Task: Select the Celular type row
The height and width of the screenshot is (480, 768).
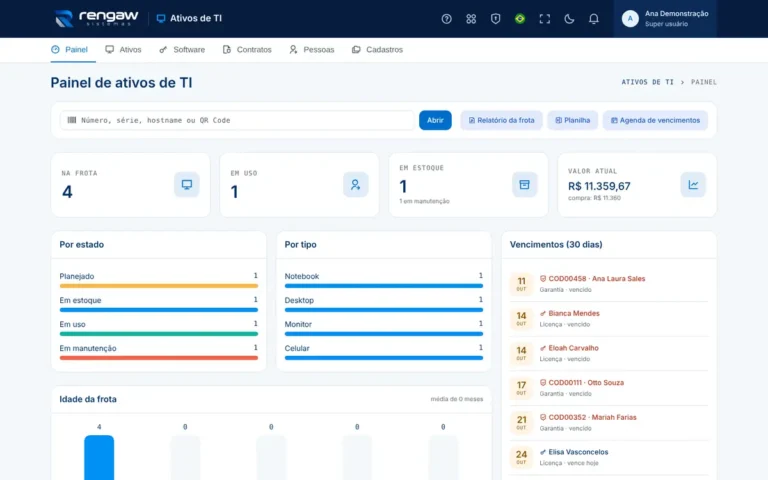Action: (384, 352)
